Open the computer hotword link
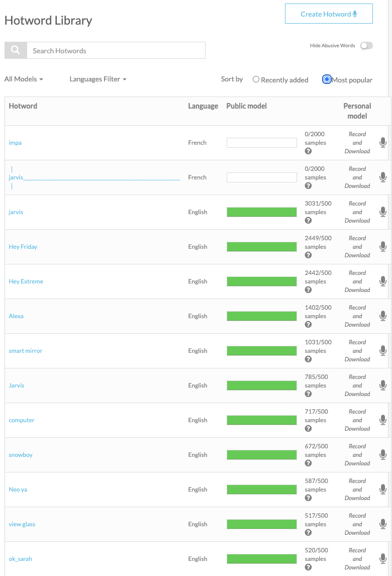The height and width of the screenshot is (576, 392). click(x=21, y=420)
